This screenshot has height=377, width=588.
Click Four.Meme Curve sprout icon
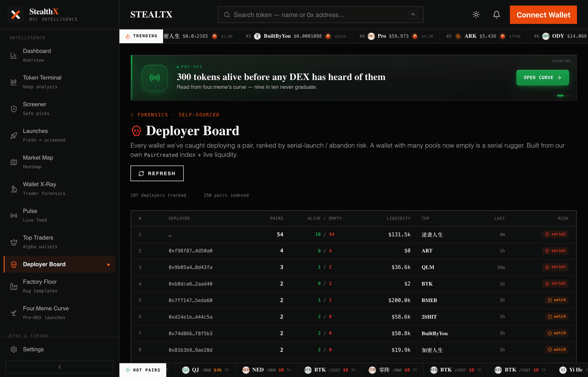[14, 313]
